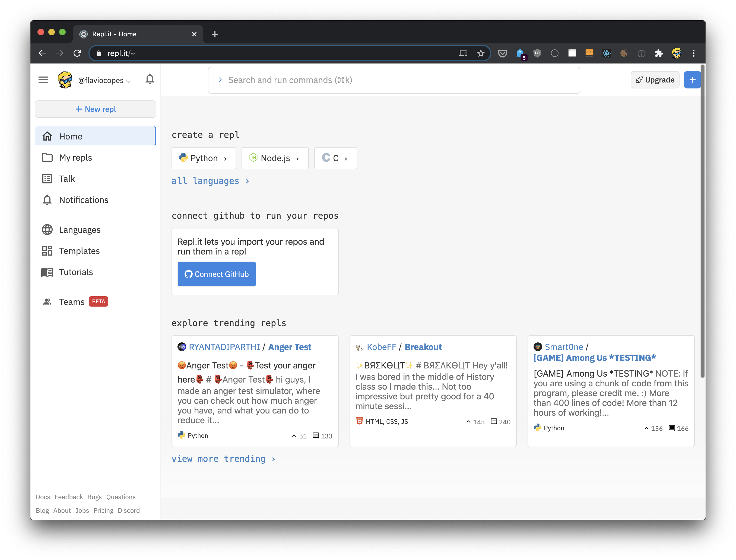Open the Anger Test repl
The width and height of the screenshot is (736, 560).
(290, 347)
